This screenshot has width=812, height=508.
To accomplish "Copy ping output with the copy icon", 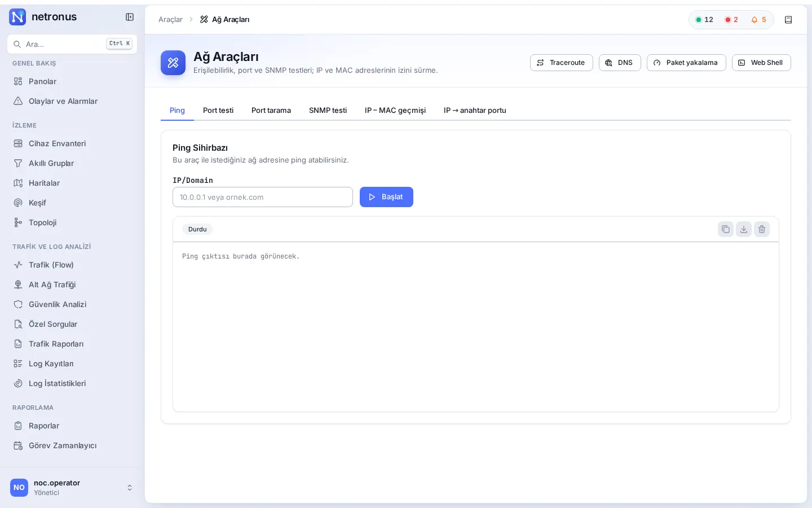I will click(726, 229).
